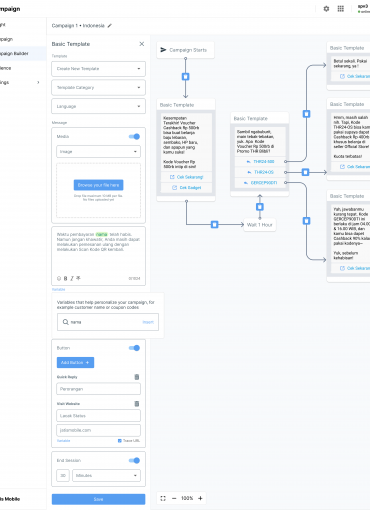Viewport: 370px width, 510px height.
Task: Select connector handle leading to Wait 1 Hour
Action: (215, 224)
